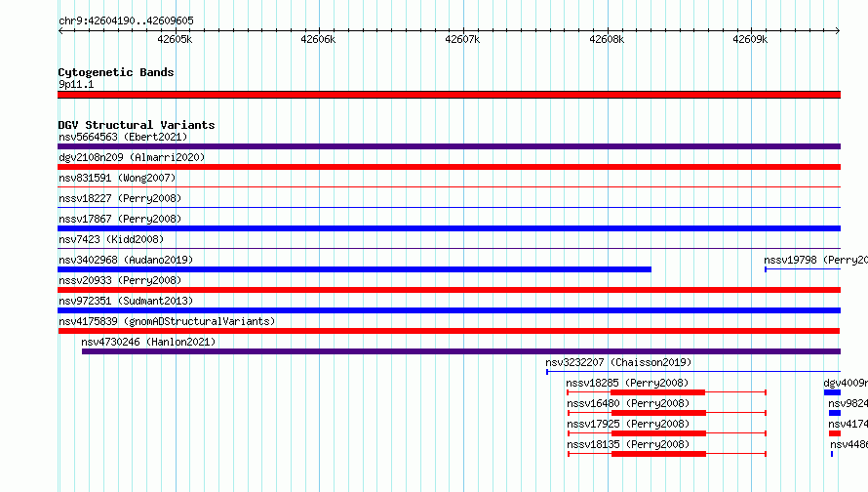Open variant nsv831591 (Wong2007) label
The image size is (868, 492).
[x=117, y=178]
